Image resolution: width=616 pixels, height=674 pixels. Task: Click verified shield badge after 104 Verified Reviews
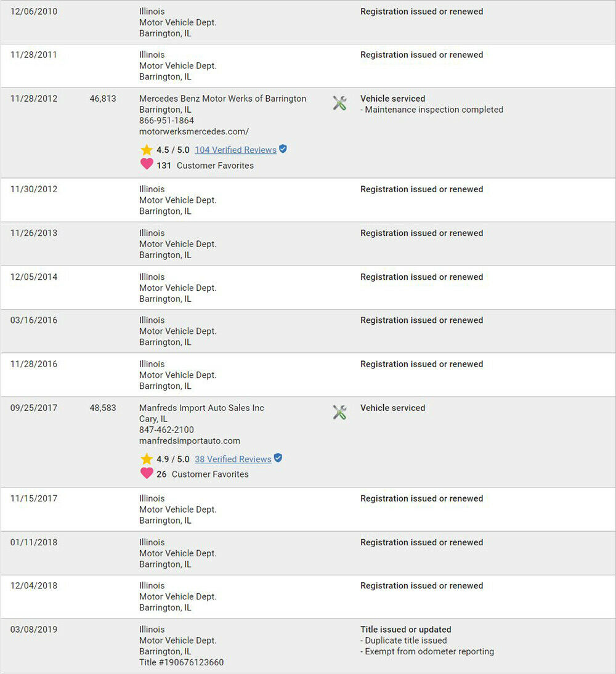283,149
